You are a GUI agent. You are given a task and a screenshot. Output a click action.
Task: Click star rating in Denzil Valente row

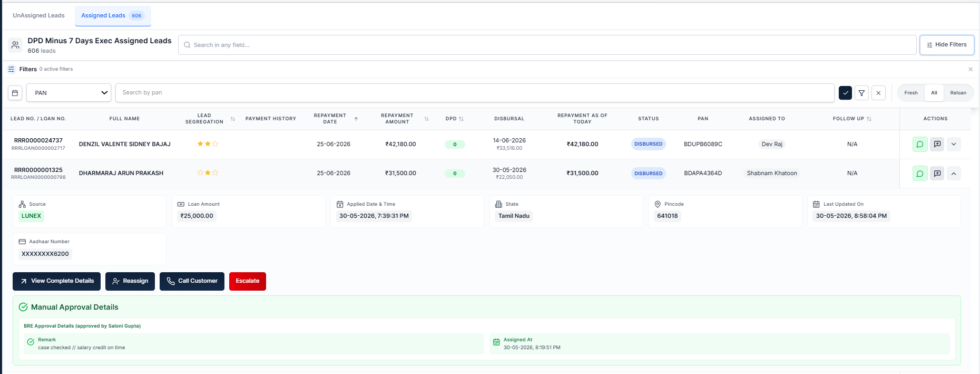(x=208, y=143)
